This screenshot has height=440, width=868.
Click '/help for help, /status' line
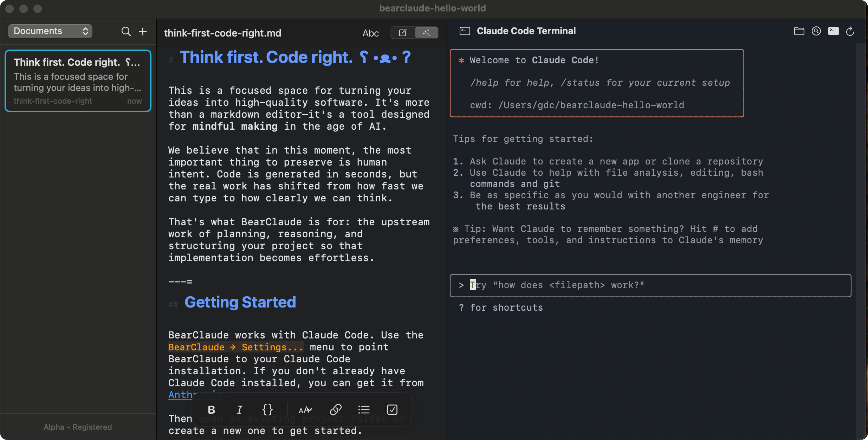[600, 83]
